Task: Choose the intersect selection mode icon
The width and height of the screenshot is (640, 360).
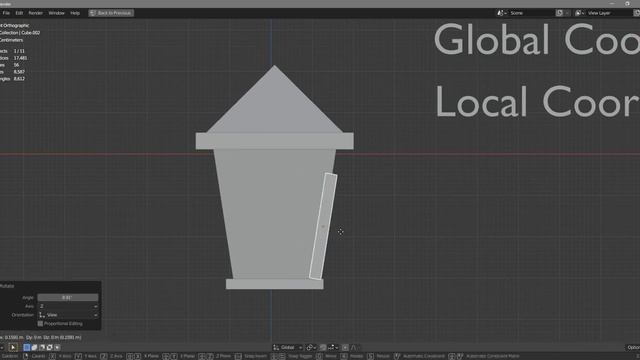Action: pyautogui.click(x=57, y=347)
